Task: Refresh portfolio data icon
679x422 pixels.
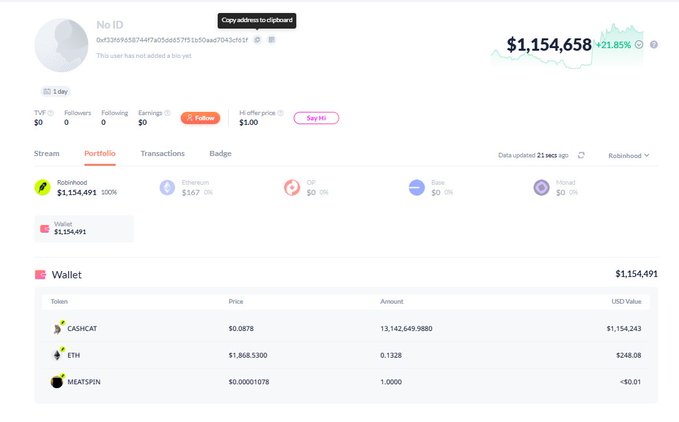Action: (x=581, y=155)
